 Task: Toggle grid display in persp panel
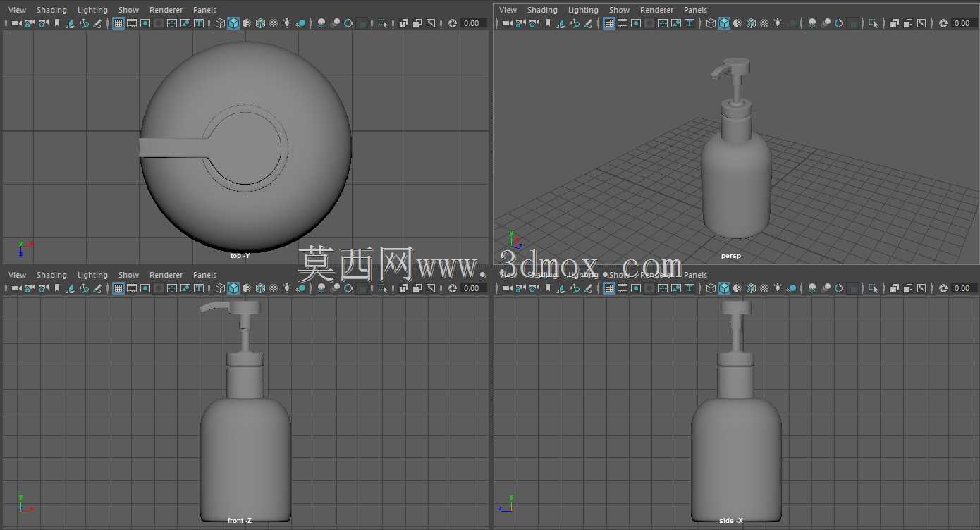point(609,23)
